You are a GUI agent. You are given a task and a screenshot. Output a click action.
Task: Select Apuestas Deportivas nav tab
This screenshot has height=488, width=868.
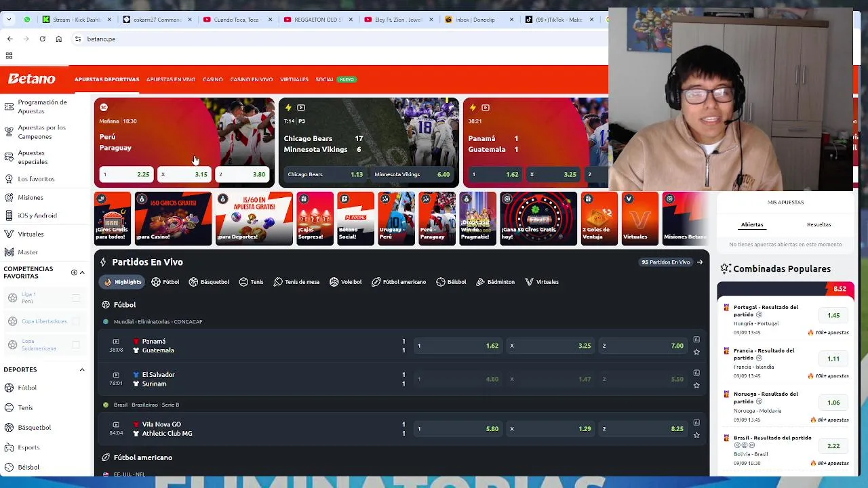click(106, 79)
